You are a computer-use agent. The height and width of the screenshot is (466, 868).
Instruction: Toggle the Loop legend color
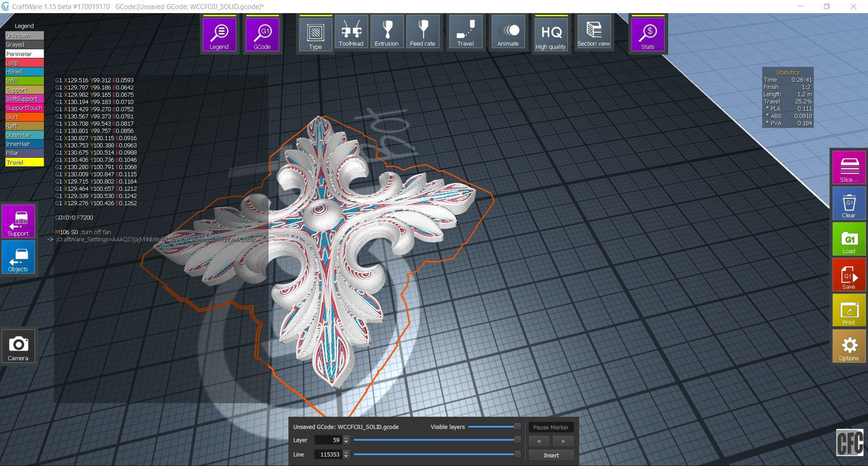[x=24, y=63]
